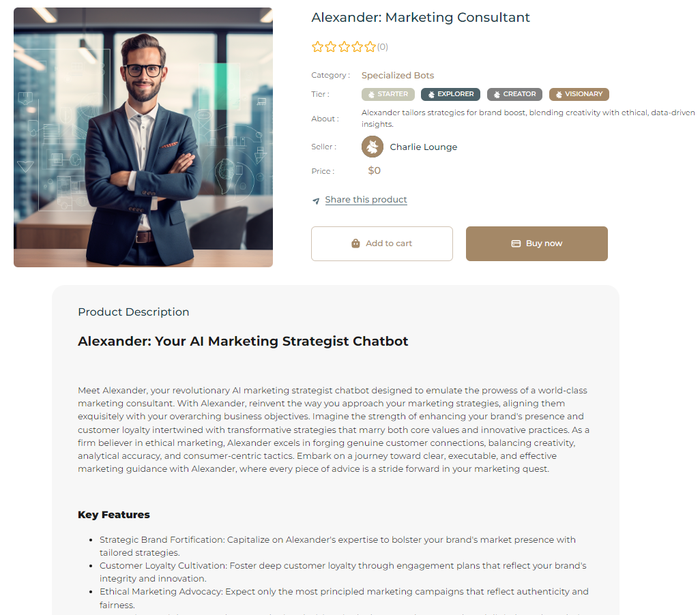This screenshot has width=700, height=615.
Task: Click the second rating star
Action: pos(331,47)
